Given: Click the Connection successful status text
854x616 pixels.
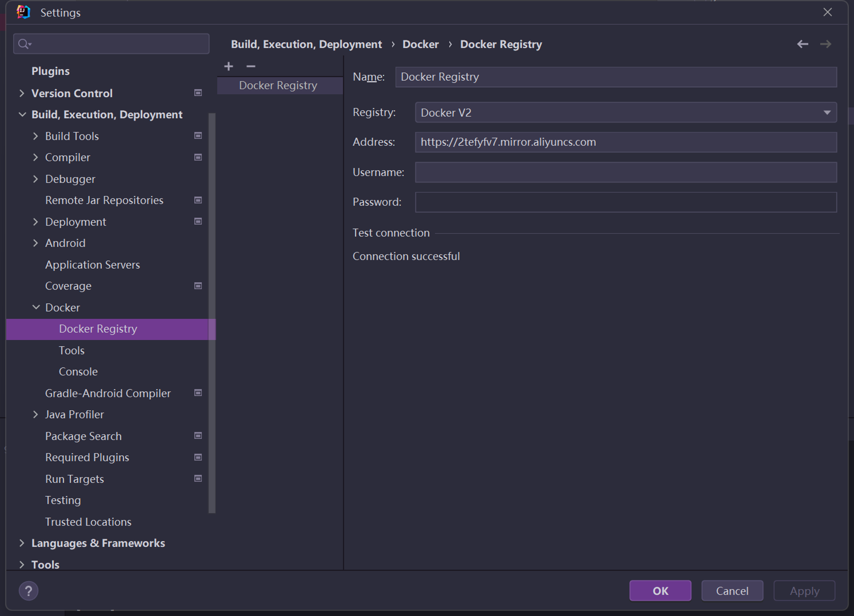Looking at the screenshot, I should (406, 256).
